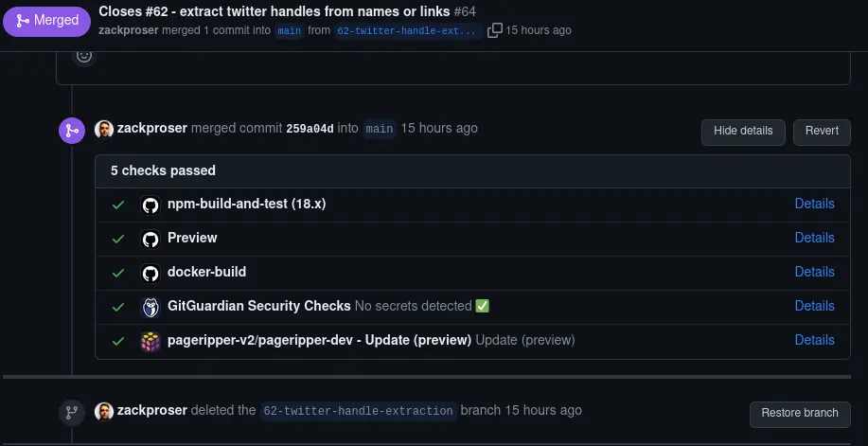Click the GitHub logo beside docker-build
868x446 pixels.
click(150, 273)
